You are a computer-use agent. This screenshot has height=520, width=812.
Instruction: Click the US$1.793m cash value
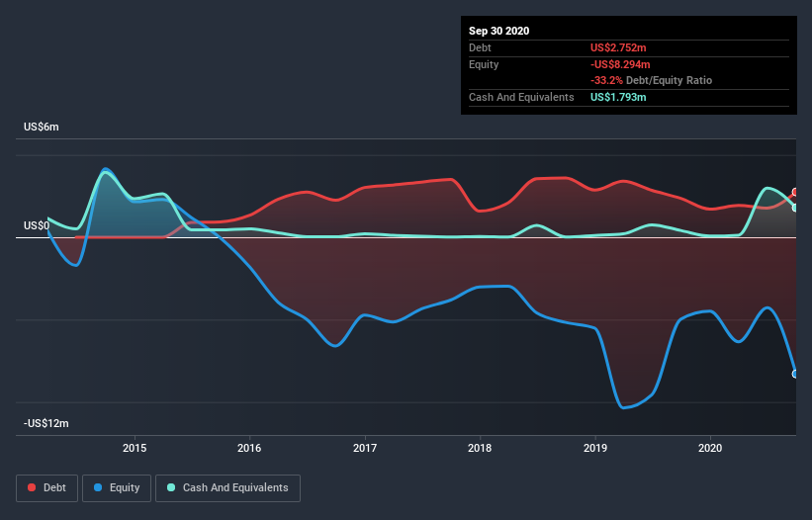(618, 97)
